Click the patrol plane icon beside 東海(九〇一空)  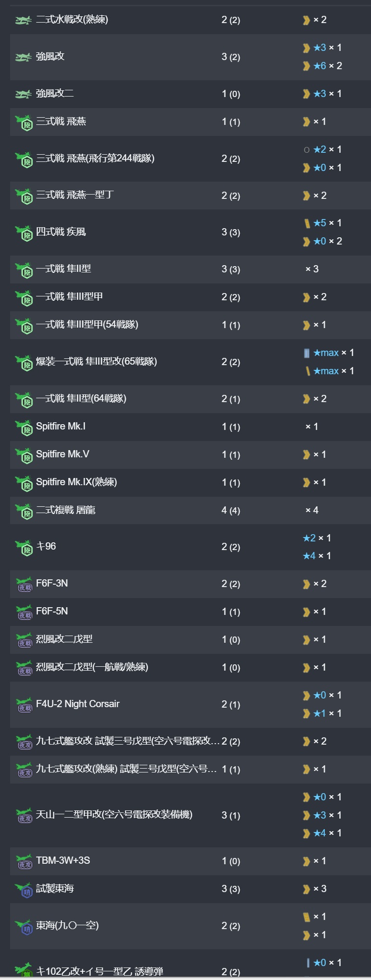(x=24, y=927)
